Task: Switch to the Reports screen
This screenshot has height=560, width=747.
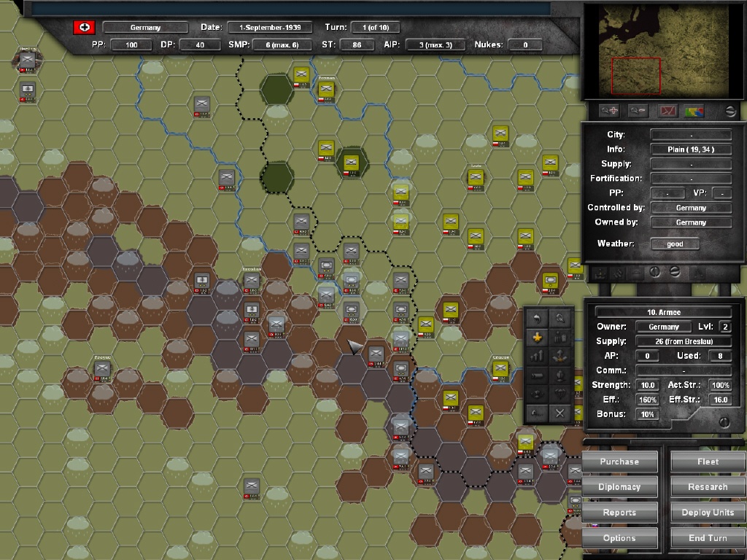Action: point(619,512)
